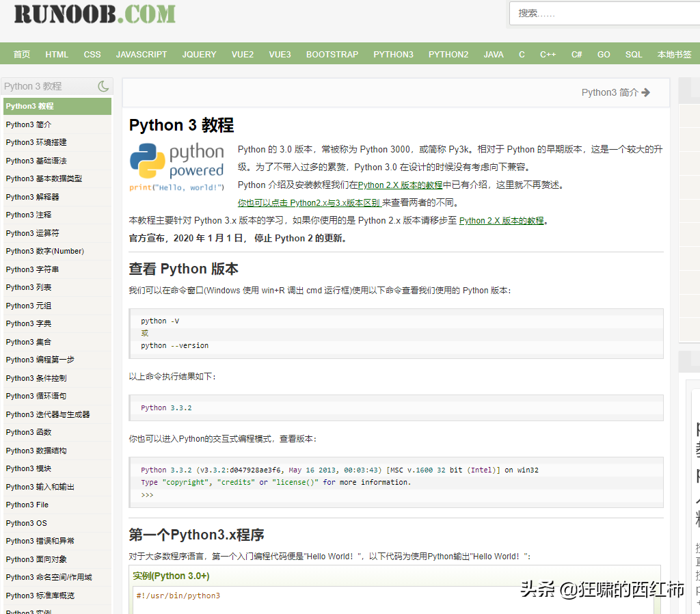Click the python --version code line

(x=174, y=345)
